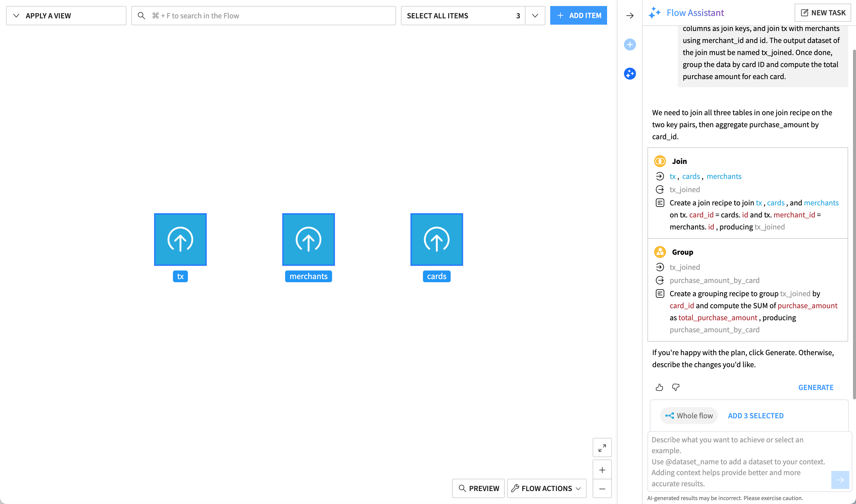Click the blue Flow Assistant sparkle icon
The image size is (856, 504).
tap(630, 74)
